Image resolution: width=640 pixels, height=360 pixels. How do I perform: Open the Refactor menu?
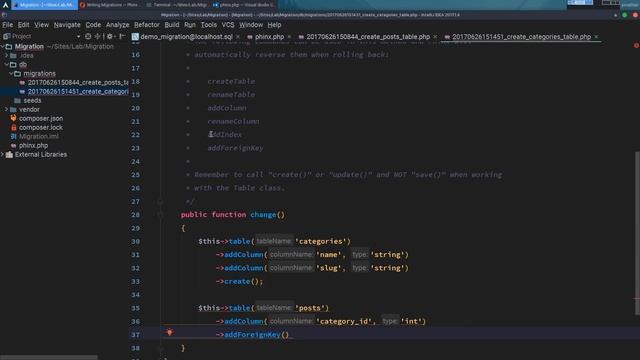[x=147, y=25]
